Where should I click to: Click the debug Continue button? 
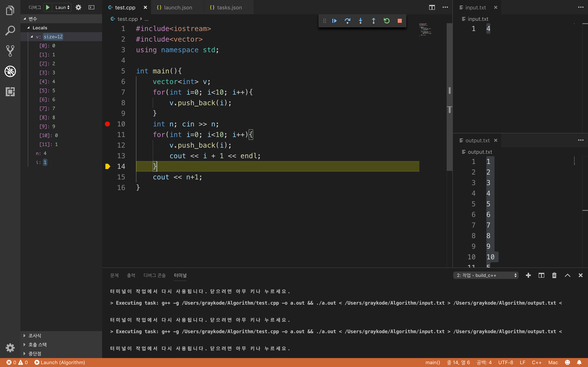click(x=334, y=21)
